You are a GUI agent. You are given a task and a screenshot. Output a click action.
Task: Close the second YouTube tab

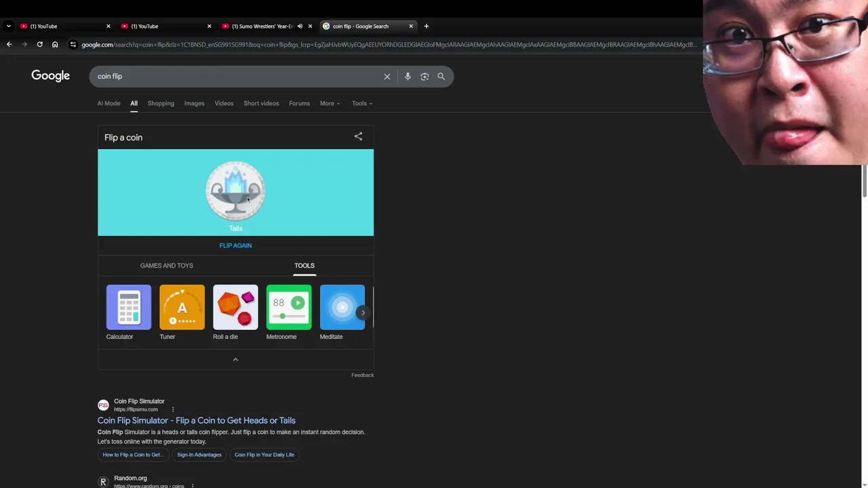click(x=209, y=26)
